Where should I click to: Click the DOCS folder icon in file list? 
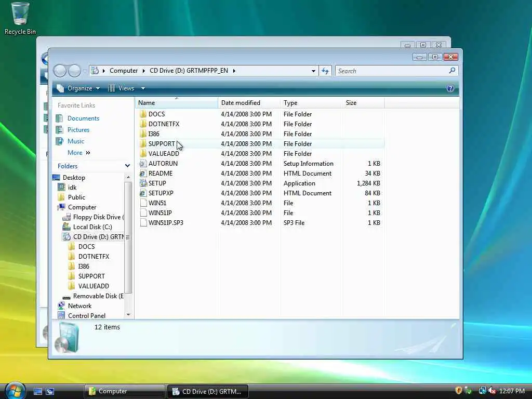pyautogui.click(x=143, y=114)
